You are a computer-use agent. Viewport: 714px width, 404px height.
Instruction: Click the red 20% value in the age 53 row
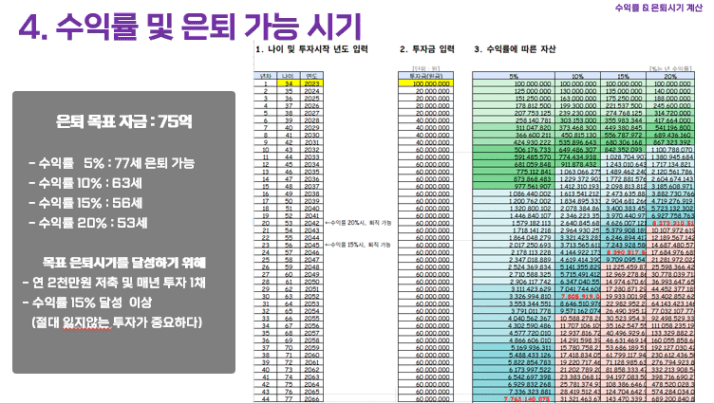(x=670, y=223)
